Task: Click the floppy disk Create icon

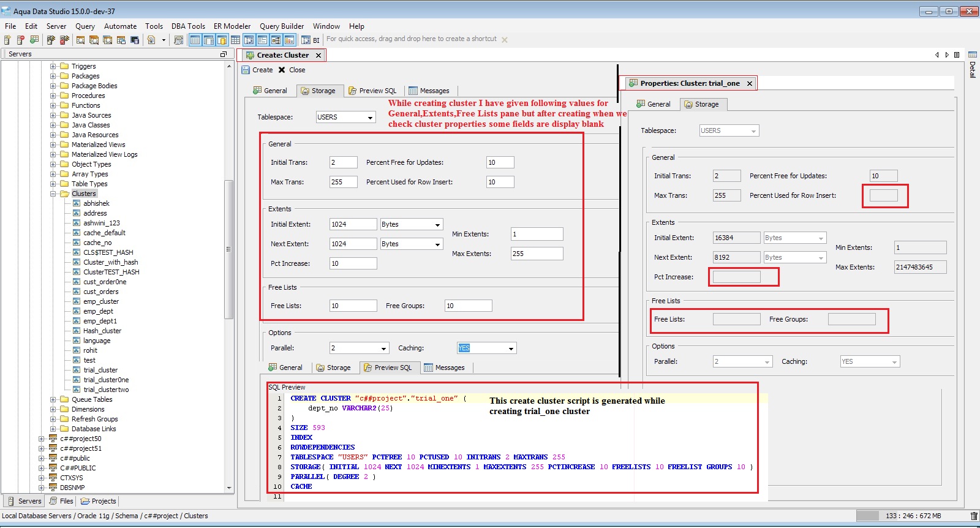Action: pos(246,70)
